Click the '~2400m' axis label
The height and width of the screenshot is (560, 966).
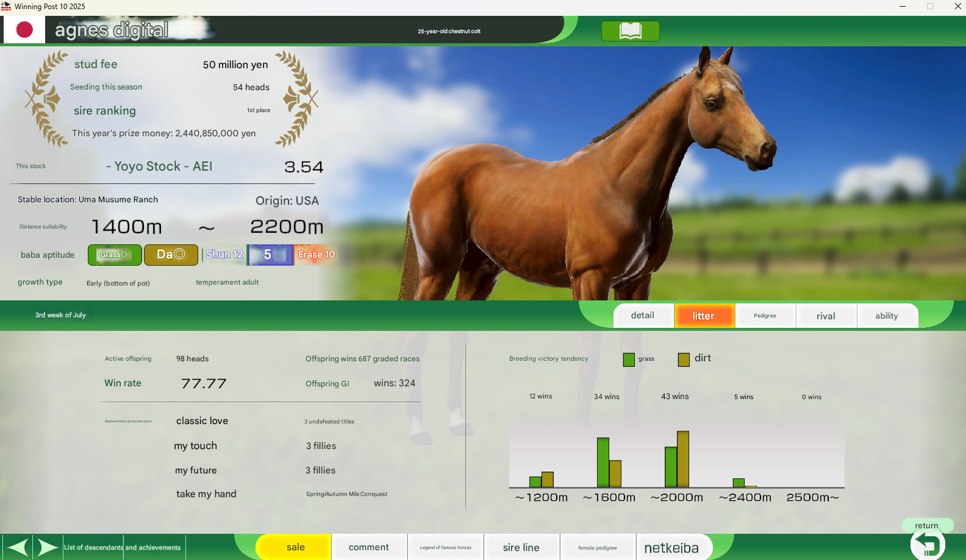pos(745,497)
